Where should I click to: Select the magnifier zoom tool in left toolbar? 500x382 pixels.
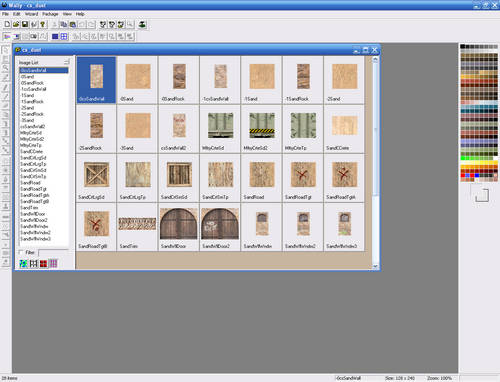click(6, 68)
